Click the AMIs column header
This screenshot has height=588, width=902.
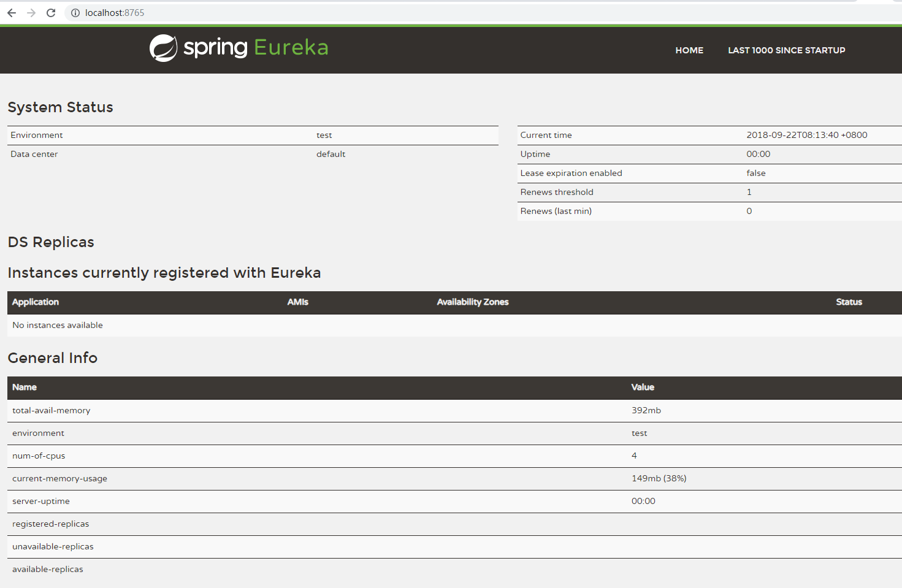click(x=298, y=302)
